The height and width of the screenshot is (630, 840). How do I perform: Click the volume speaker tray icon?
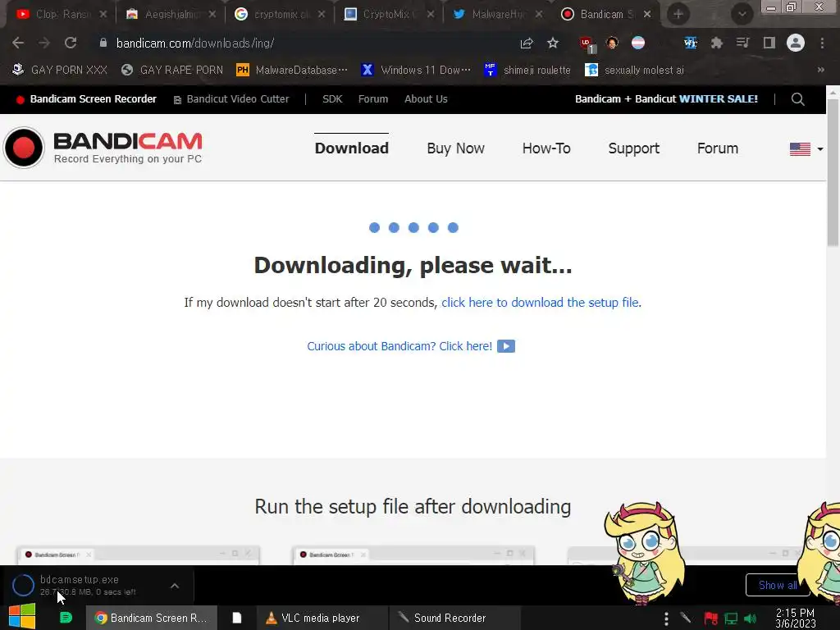(x=751, y=619)
